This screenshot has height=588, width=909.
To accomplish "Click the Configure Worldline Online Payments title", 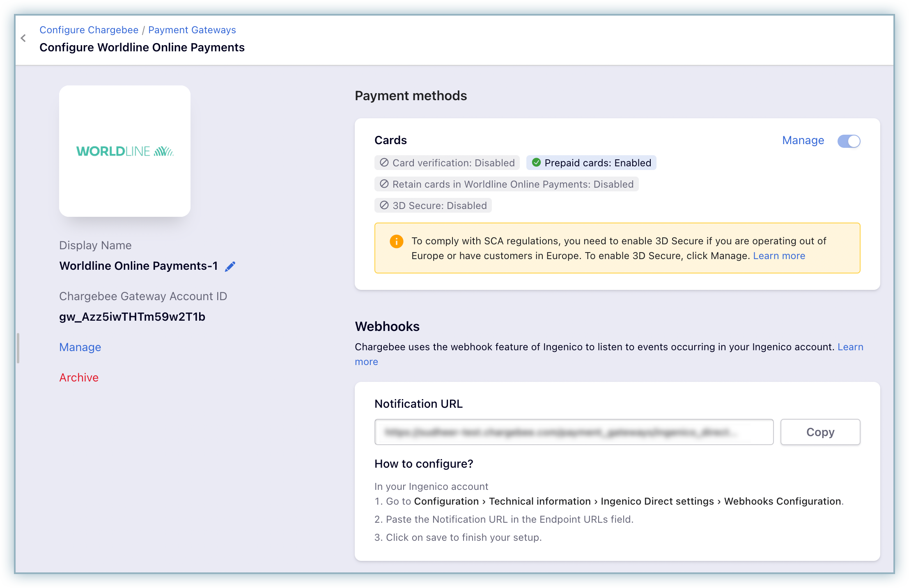I will [142, 48].
